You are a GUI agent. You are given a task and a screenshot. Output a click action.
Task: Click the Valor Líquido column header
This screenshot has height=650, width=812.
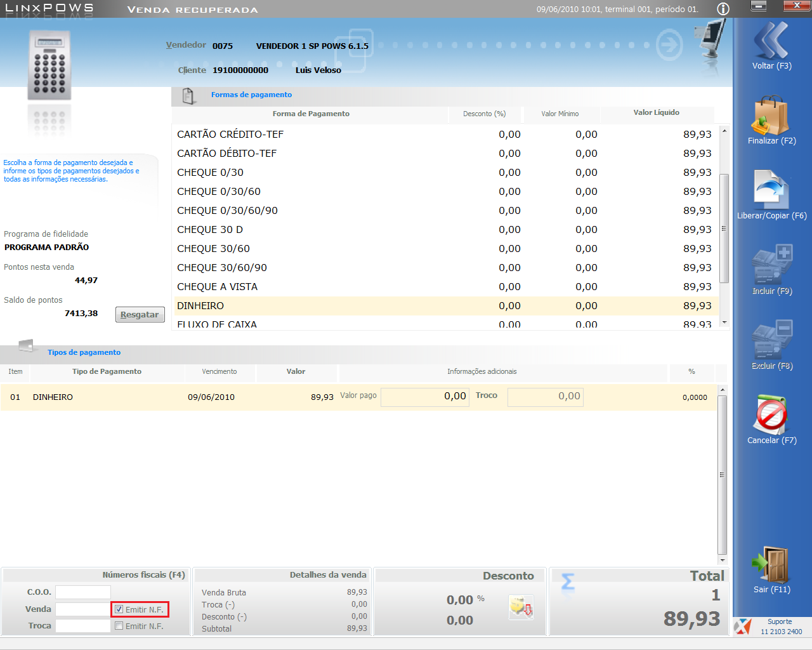[x=656, y=113]
